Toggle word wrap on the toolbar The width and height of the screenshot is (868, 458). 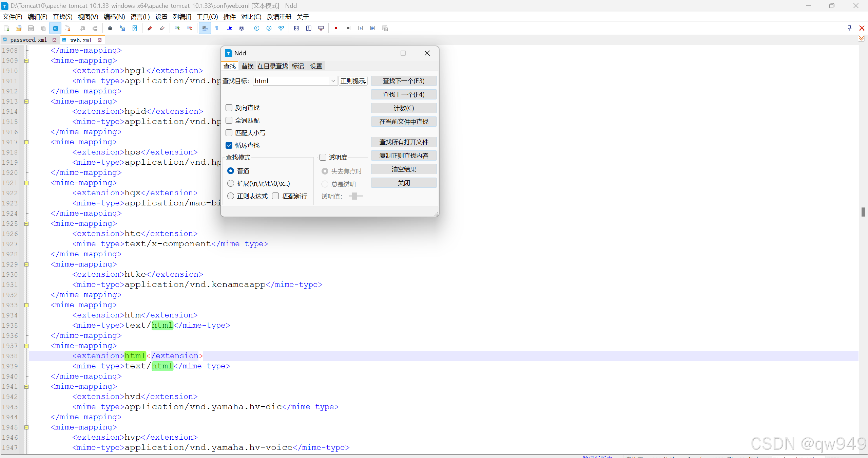pos(205,28)
